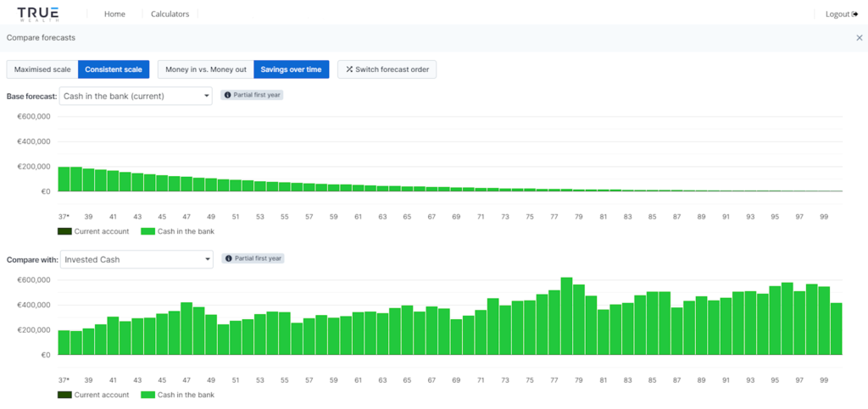
Task: Click the shuffle icon on Switch forecast order
Action: (349, 69)
